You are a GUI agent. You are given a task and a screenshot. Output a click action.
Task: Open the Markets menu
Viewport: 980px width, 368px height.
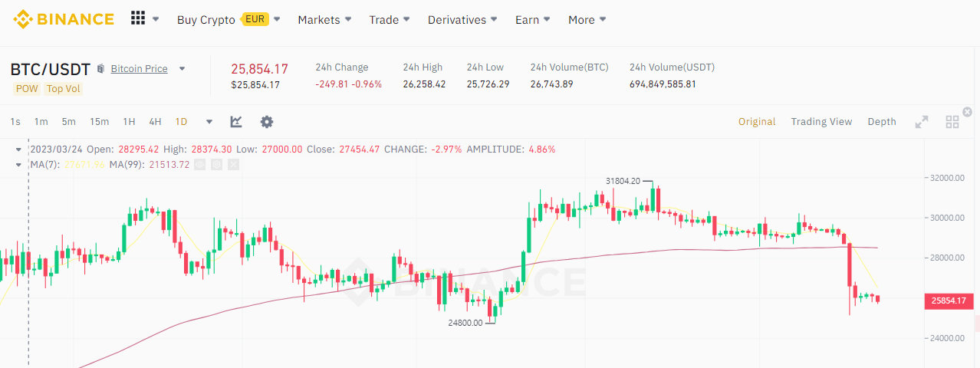(324, 19)
